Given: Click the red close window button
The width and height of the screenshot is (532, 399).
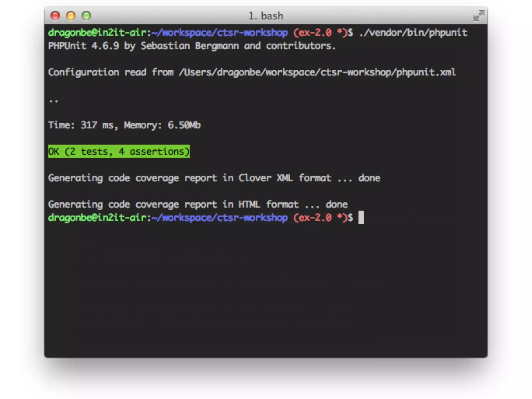Looking at the screenshot, I should (x=55, y=16).
